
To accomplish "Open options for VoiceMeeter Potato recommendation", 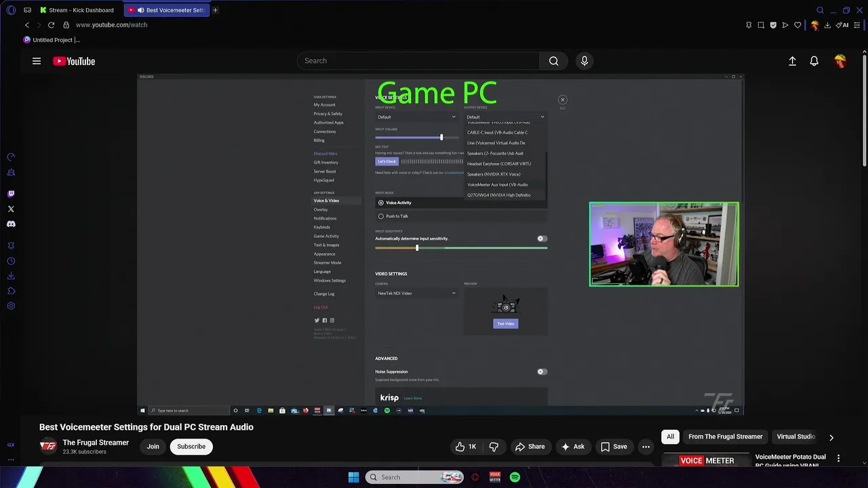I will [838, 459].
